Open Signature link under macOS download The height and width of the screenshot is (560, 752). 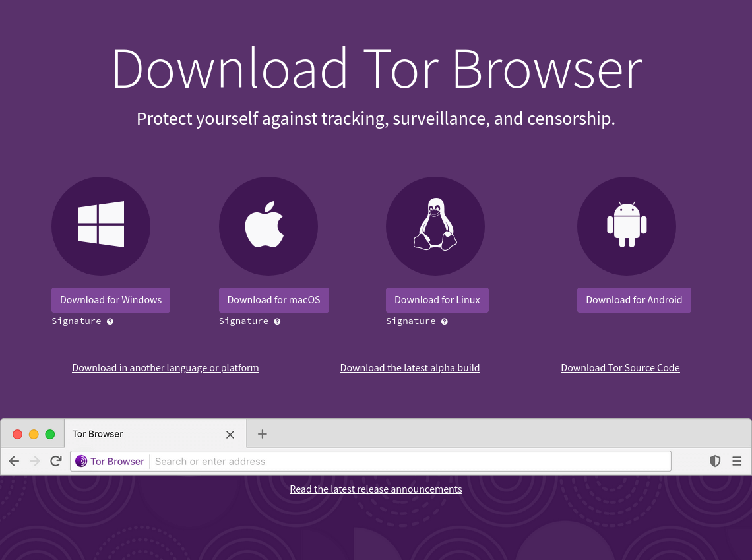coord(243,321)
